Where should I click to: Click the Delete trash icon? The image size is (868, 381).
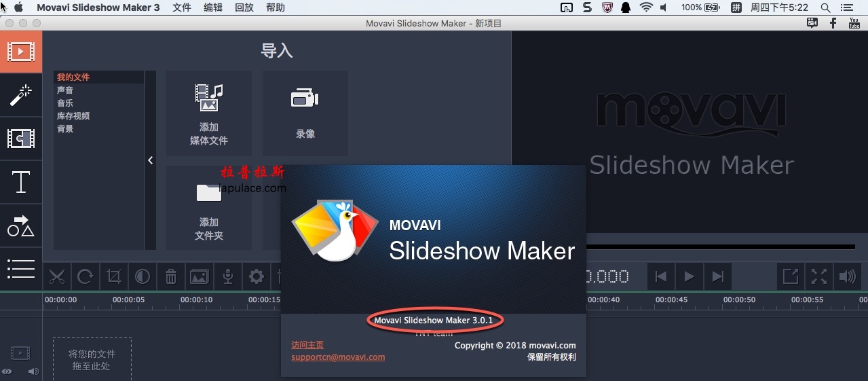pyautogui.click(x=171, y=276)
